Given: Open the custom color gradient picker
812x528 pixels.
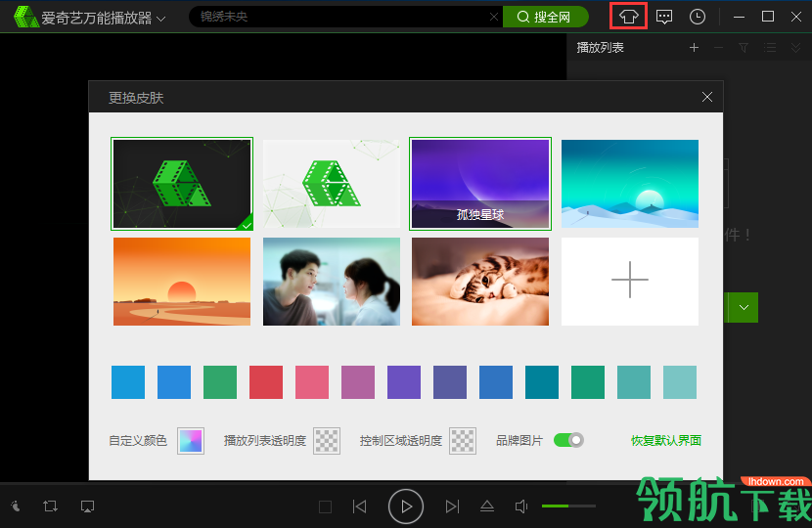Looking at the screenshot, I should (191, 441).
